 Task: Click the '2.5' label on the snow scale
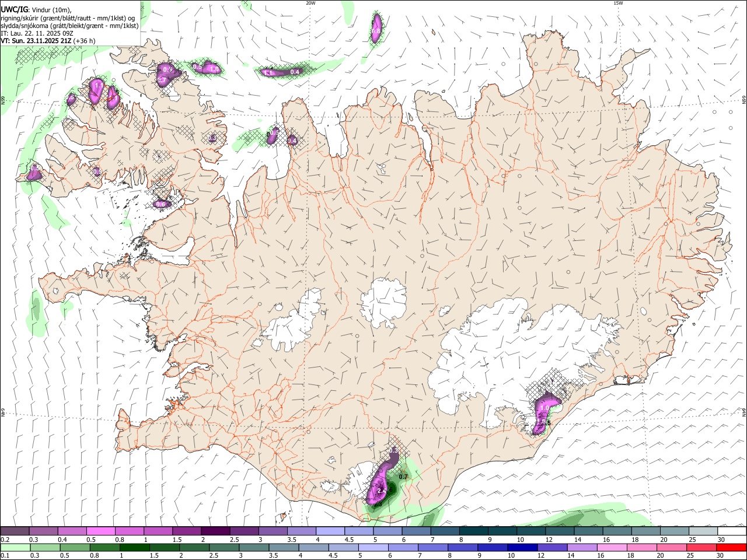(235, 540)
